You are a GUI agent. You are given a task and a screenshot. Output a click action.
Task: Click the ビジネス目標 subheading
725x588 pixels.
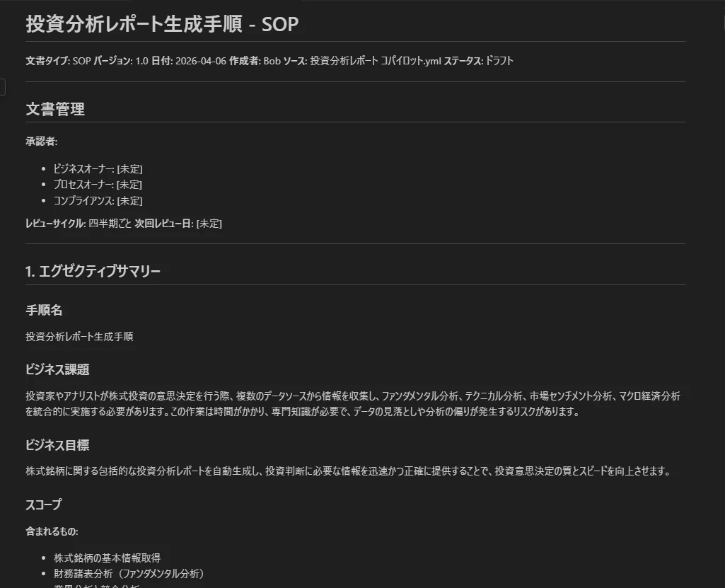(x=57, y=445)
